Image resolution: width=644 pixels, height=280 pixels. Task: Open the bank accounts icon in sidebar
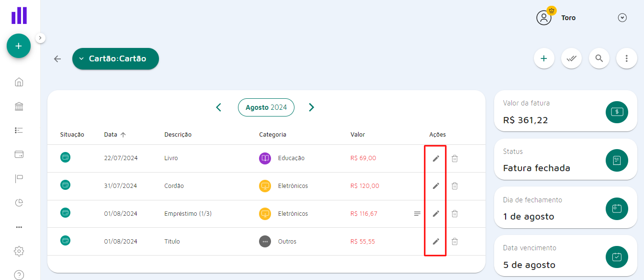click(x=19, y=106)
